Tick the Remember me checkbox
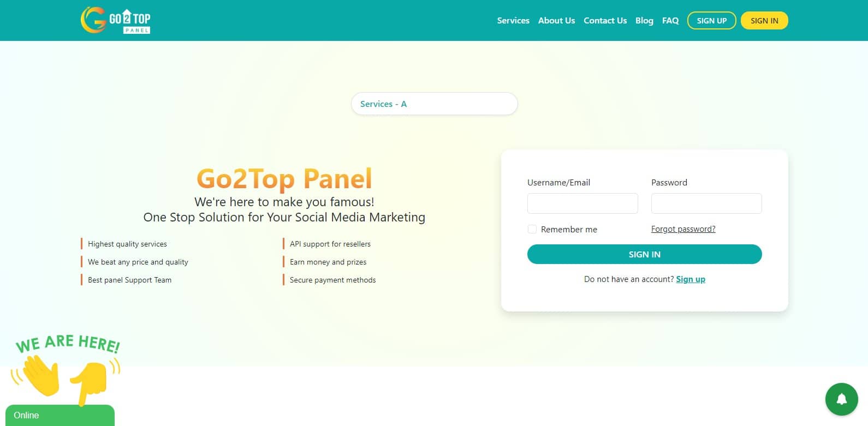Image resolution: width=868 pixels, height=426 pixels. pos(532,229)
